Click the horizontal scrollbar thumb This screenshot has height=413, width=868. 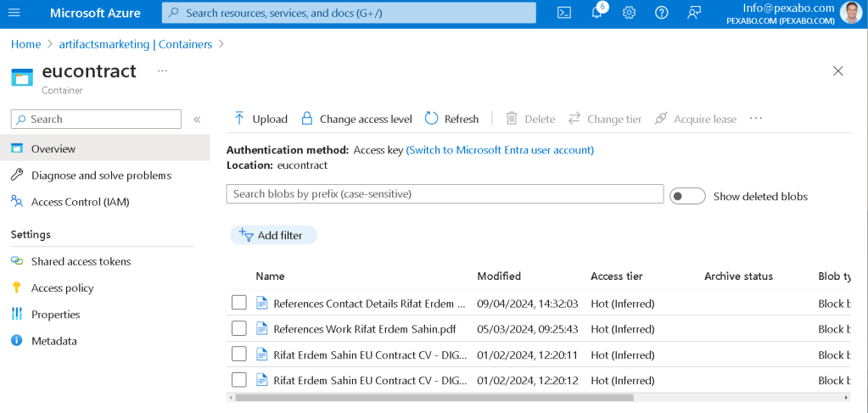[434, 398]
